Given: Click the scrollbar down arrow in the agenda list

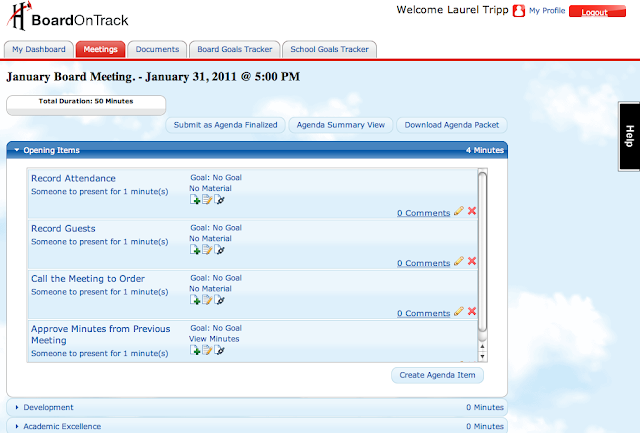Looking at the screenshot, I should point(482,357).
